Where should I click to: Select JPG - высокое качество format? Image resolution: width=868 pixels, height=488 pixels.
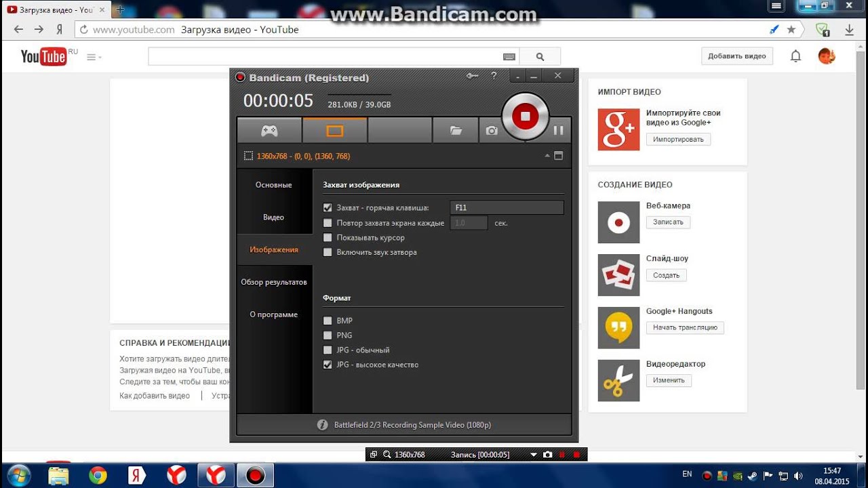(328, 365)
